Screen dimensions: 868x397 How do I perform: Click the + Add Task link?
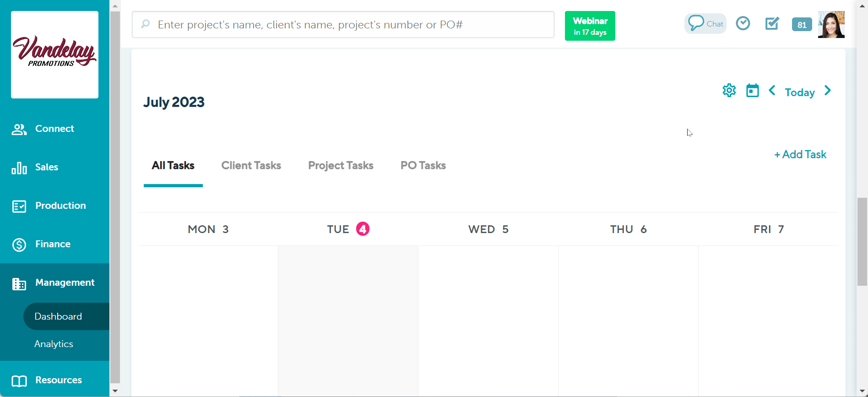coord(800,155)
